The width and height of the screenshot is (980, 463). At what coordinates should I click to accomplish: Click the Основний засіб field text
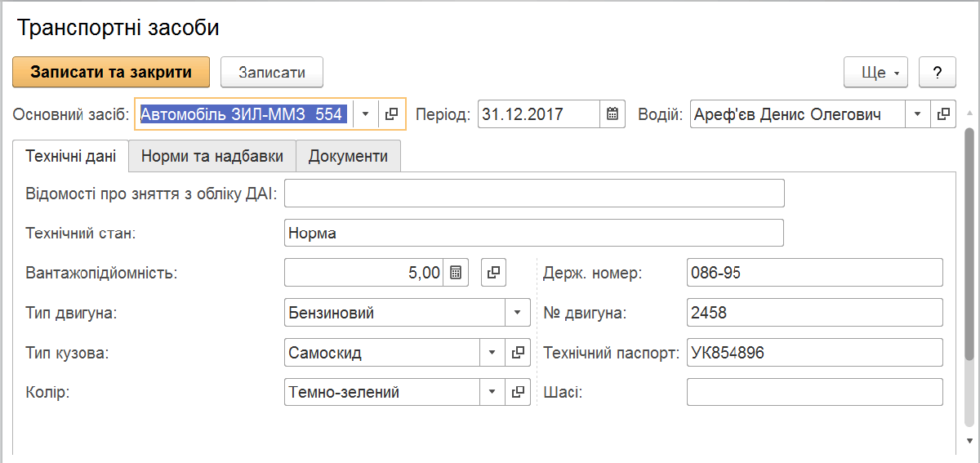click(244, 114)
